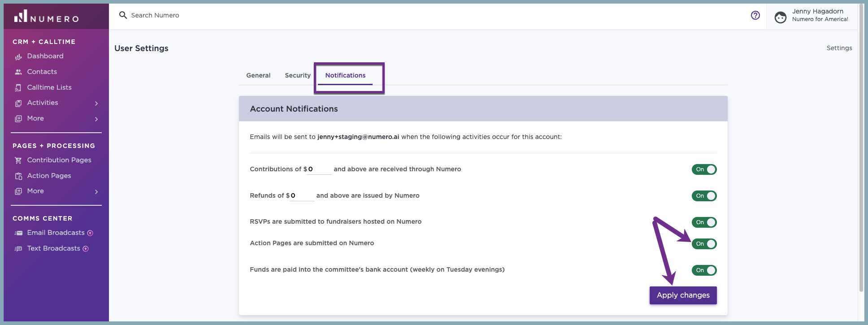Click the PAGES + PROCESSING section header

[54, 146]
